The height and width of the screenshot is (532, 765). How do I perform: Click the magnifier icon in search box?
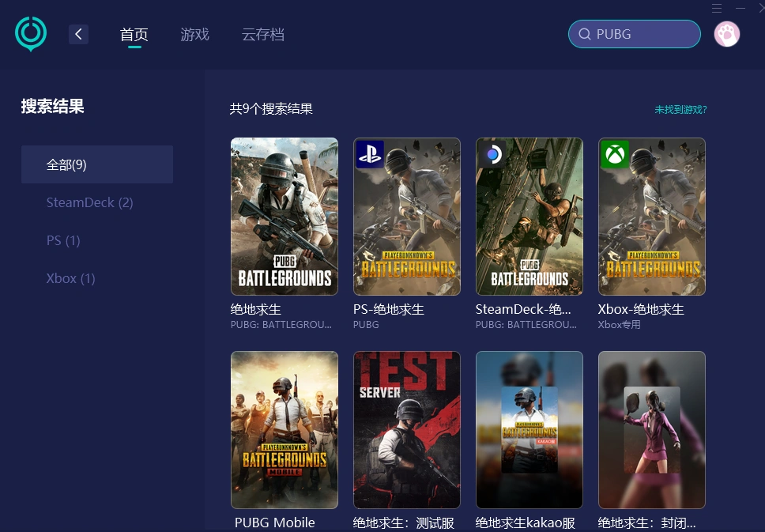coord(585,34)
